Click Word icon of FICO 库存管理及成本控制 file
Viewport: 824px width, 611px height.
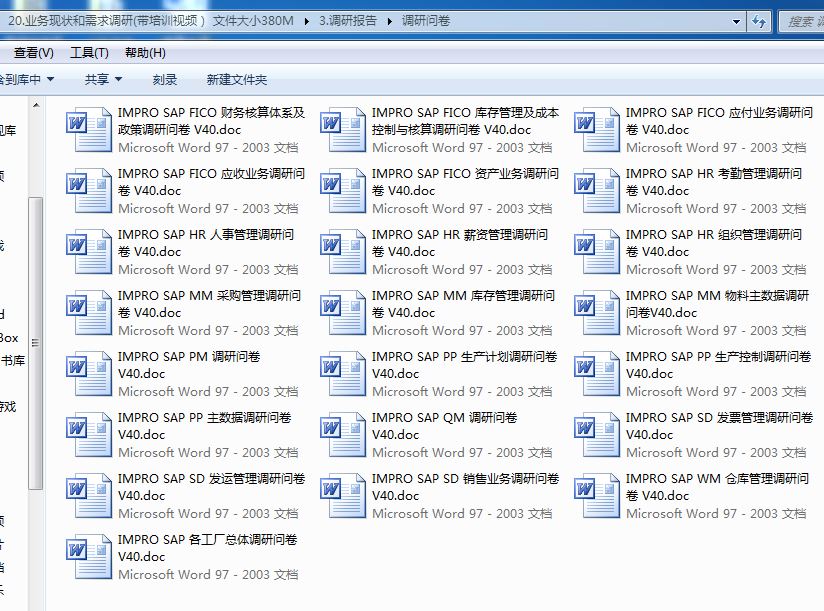(x=343, y=130)
